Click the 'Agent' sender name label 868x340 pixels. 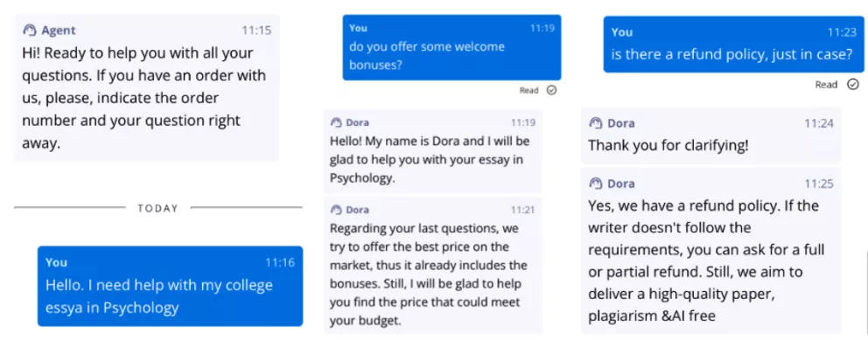pos(59,31)
